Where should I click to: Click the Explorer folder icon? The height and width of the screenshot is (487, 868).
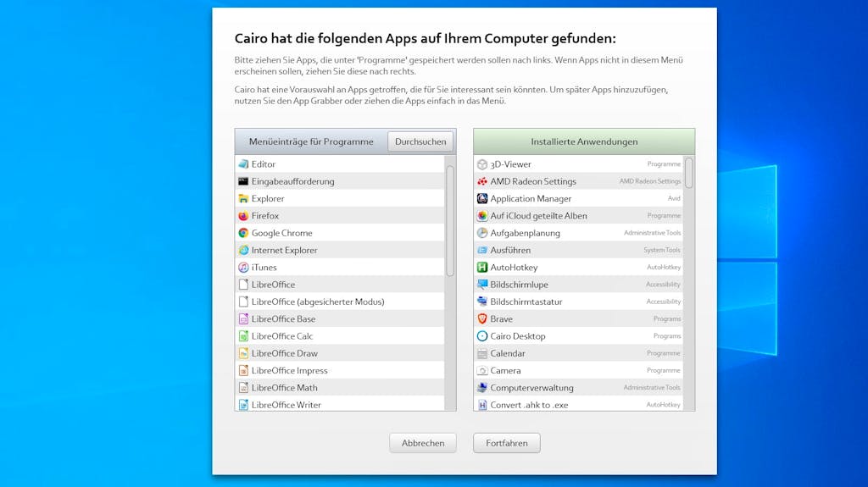point(243,199)
